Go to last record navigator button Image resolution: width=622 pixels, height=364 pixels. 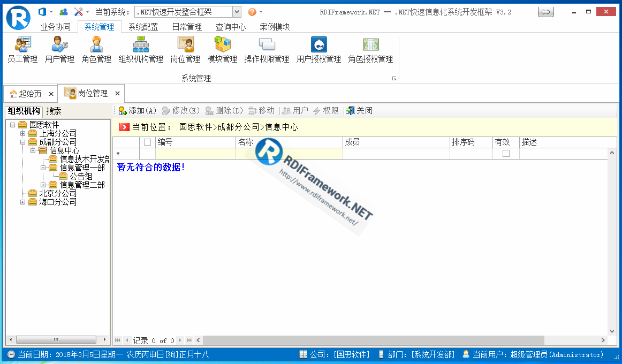coord(189,340)
